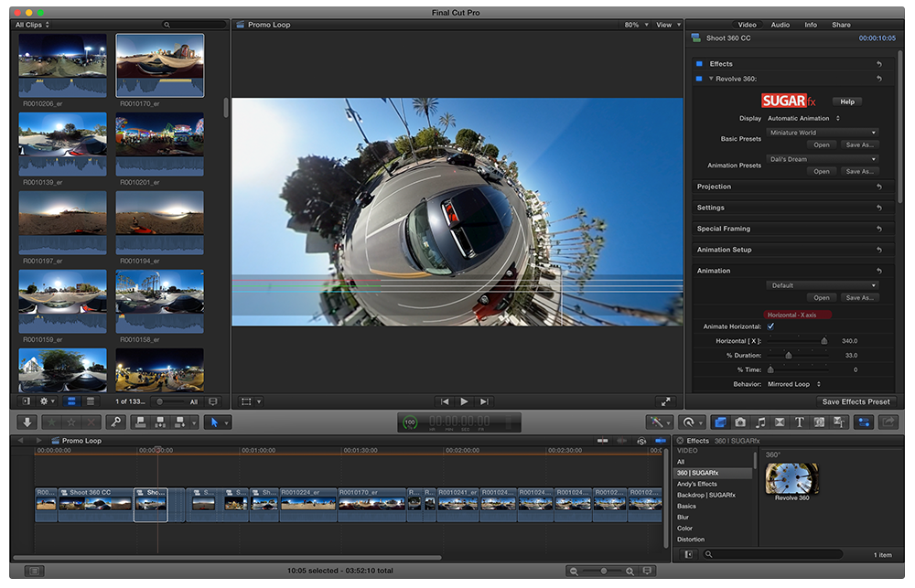Play the viewer video
Screen dimensions: 915x588
[464, 401]
